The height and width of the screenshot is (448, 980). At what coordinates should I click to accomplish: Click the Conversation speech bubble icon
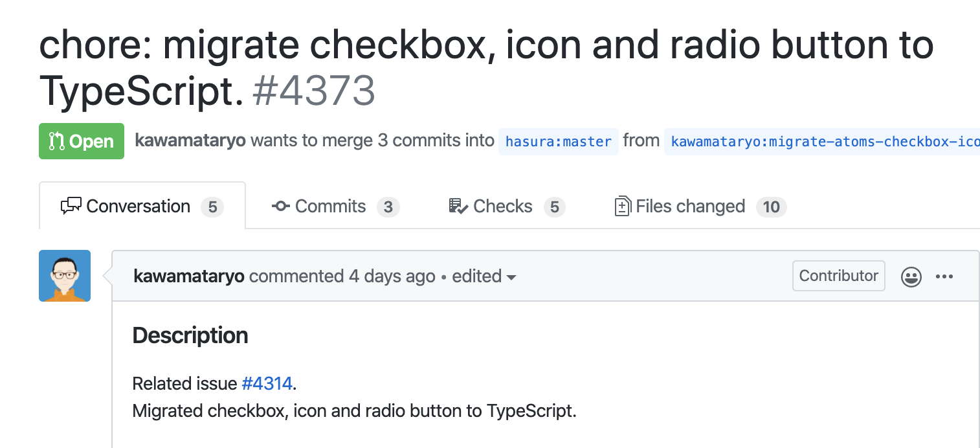pos(71,207)
